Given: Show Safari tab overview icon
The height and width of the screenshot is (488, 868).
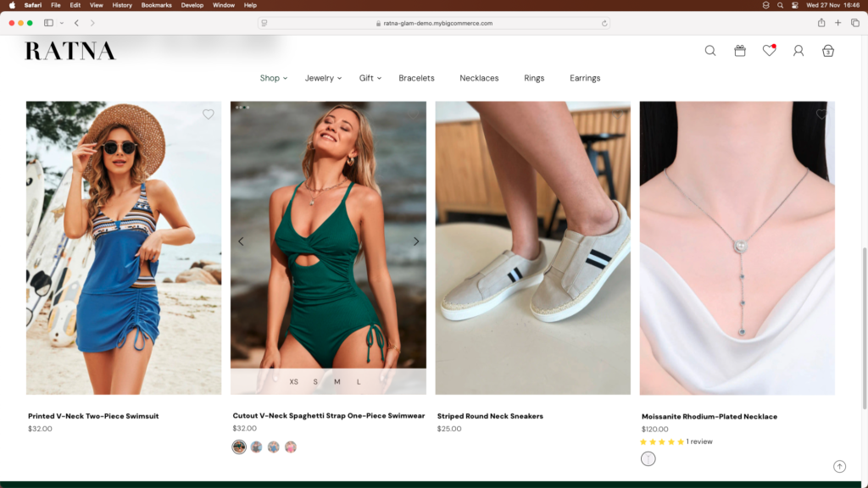Looking at the screenshot, I should [x=855, y=23].
